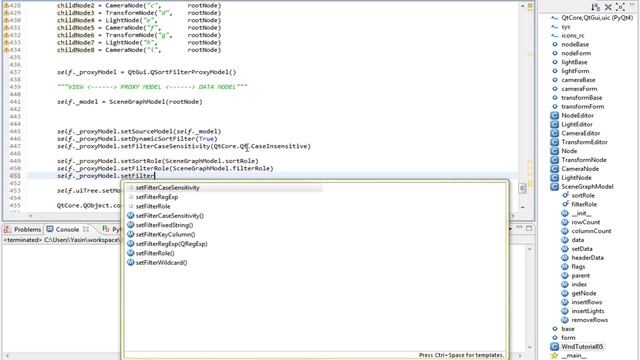Choose setFilterFixedString() completion
This screenshot has width=640, height=360.
pyautogui.click(x=164, y=225)
